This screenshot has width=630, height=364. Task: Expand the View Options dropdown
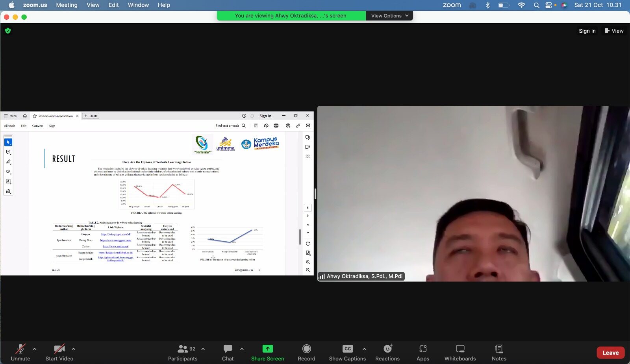click(x=389, y=16)
